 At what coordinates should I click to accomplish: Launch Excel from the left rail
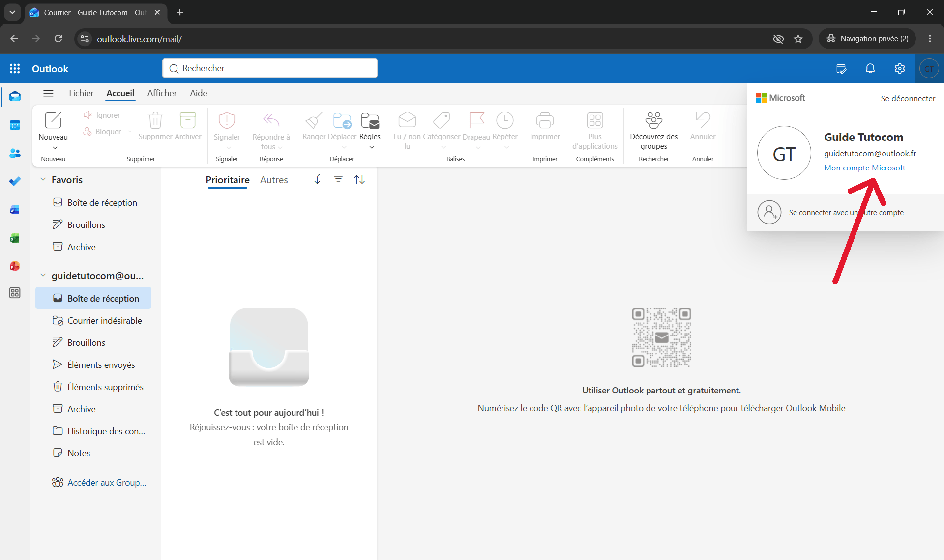pos(15,238)
